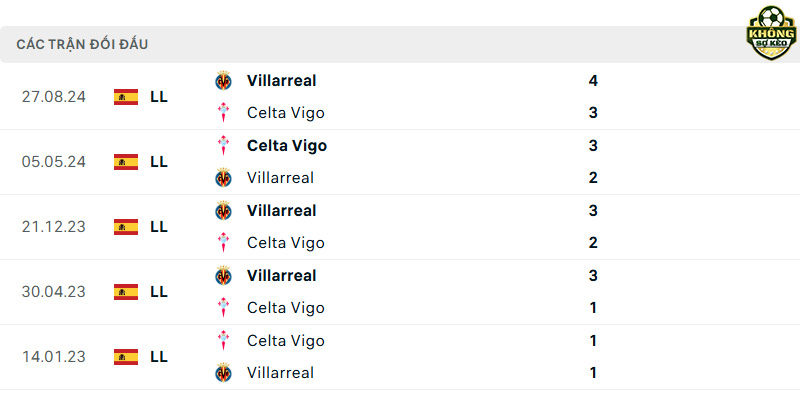Select the LL league label for 05.05.24

click(159, 162)
